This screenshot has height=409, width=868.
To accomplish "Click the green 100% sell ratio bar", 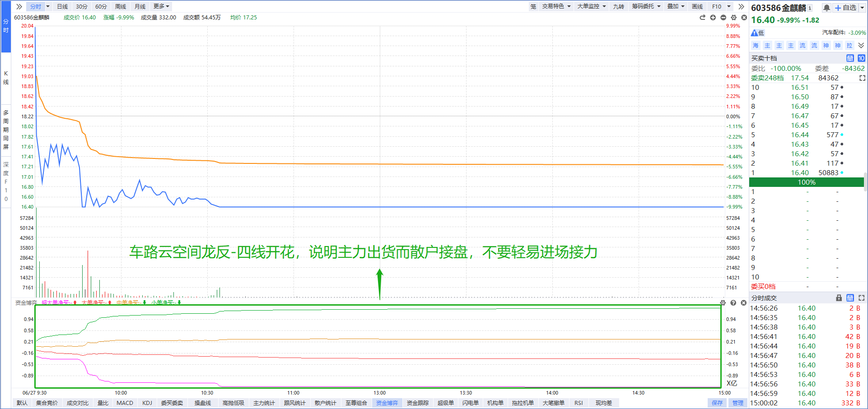I will coord(806,182).
